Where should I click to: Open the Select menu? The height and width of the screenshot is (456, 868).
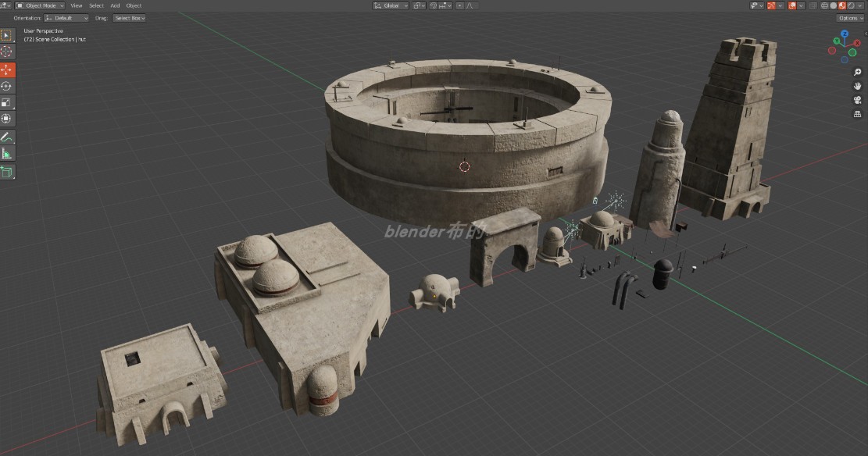point(96,5)
